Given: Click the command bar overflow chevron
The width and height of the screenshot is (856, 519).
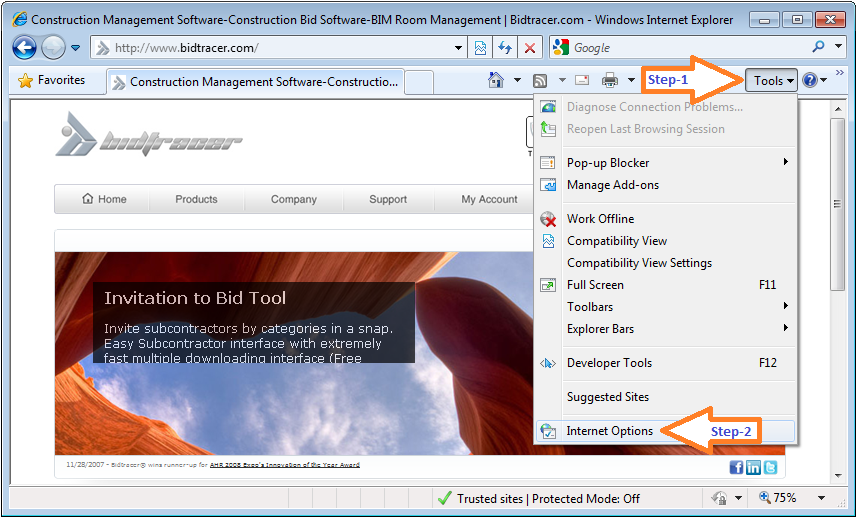Looking at the screenshot, I should pyautogui.click(x=840, y=73).
